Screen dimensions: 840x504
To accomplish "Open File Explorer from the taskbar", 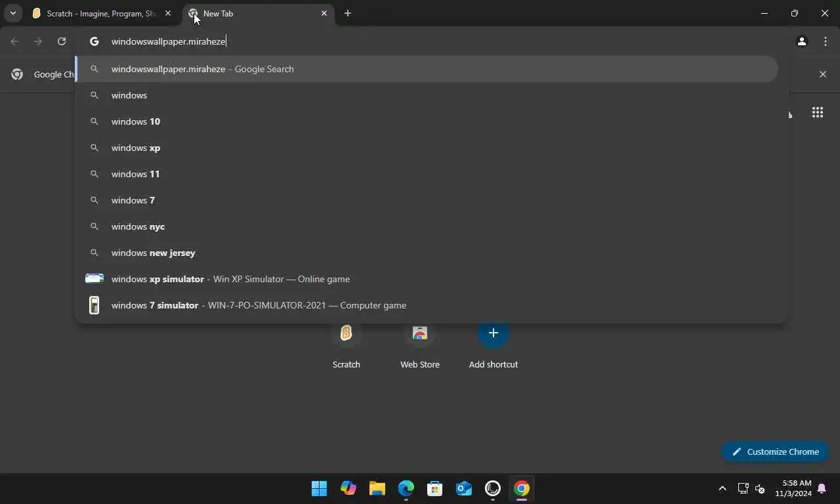I will coord(377,488).
